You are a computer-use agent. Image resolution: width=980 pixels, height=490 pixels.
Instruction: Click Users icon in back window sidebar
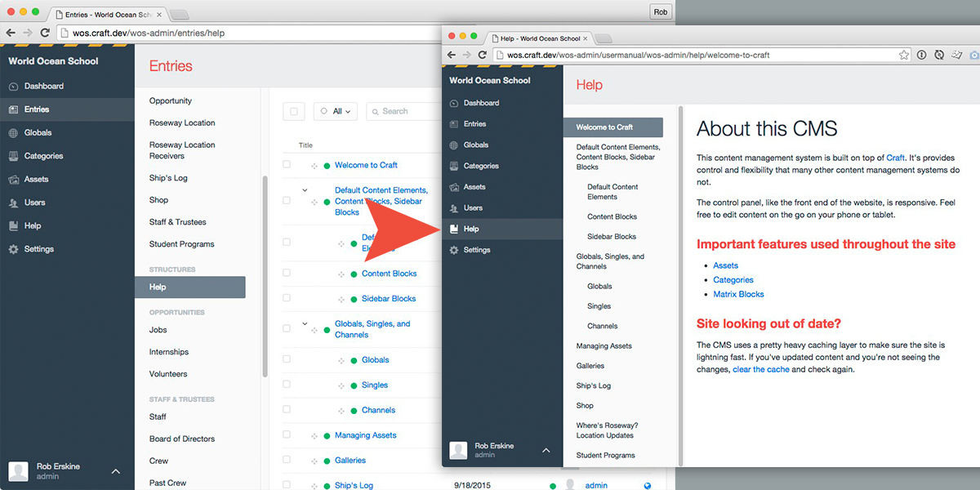(13, 203)
